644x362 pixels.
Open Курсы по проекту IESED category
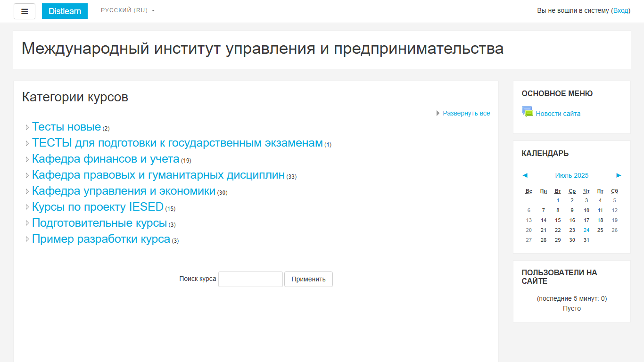(x=98, y=207)
